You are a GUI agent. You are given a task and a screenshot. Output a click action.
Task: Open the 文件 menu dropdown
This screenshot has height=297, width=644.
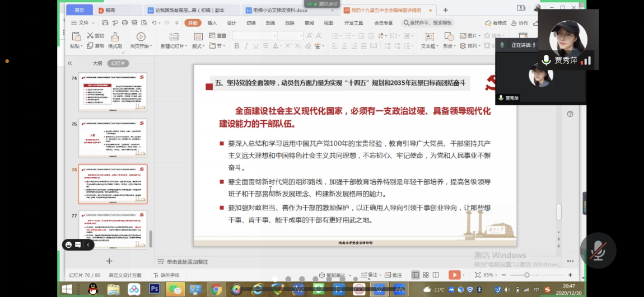click(82, 23)
